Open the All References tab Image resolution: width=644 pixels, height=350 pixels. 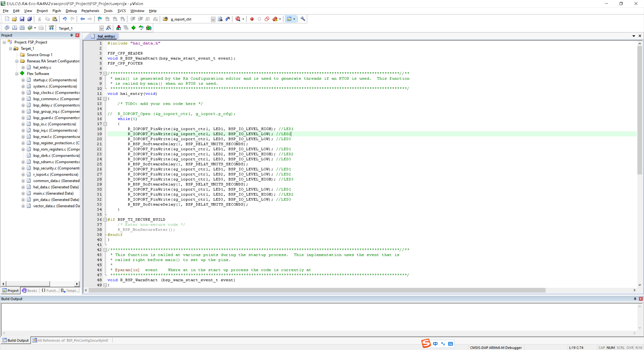click(71, 340)
